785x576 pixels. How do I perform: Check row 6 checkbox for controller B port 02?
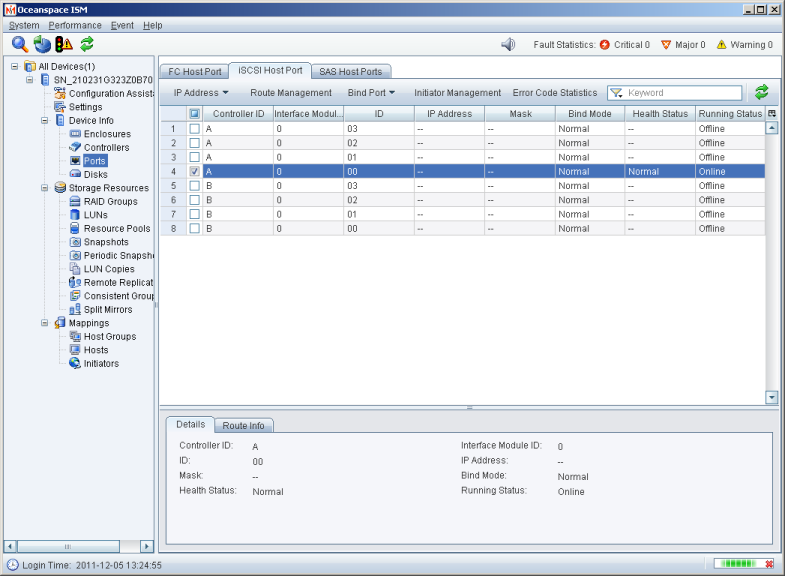point(195,200)
